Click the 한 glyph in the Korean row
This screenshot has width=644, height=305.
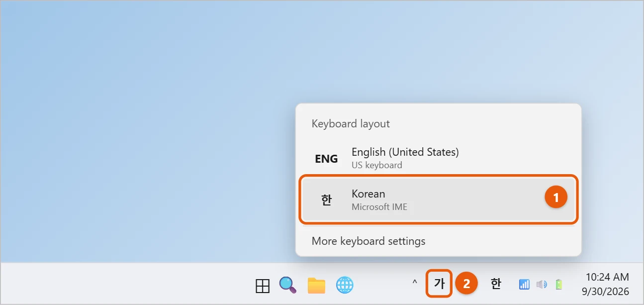pyautogui.click(x=326, y=200)
